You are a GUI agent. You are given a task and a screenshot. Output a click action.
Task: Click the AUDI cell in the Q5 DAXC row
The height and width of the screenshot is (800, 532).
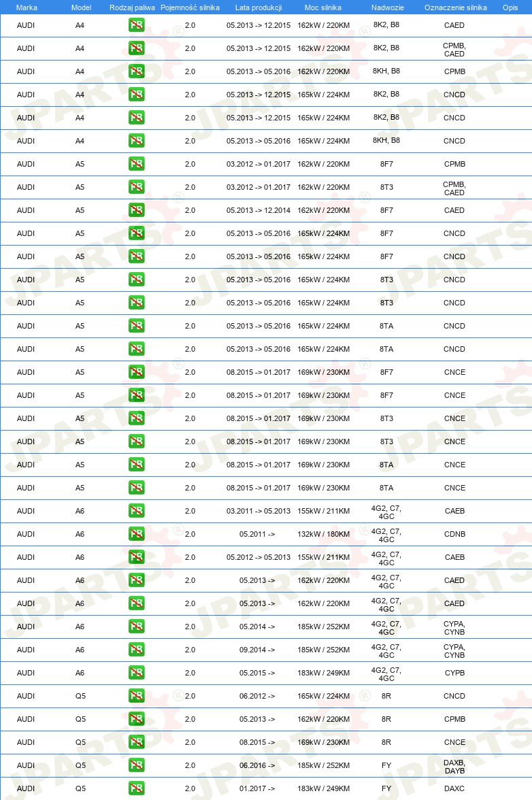(x=25, y=788)
